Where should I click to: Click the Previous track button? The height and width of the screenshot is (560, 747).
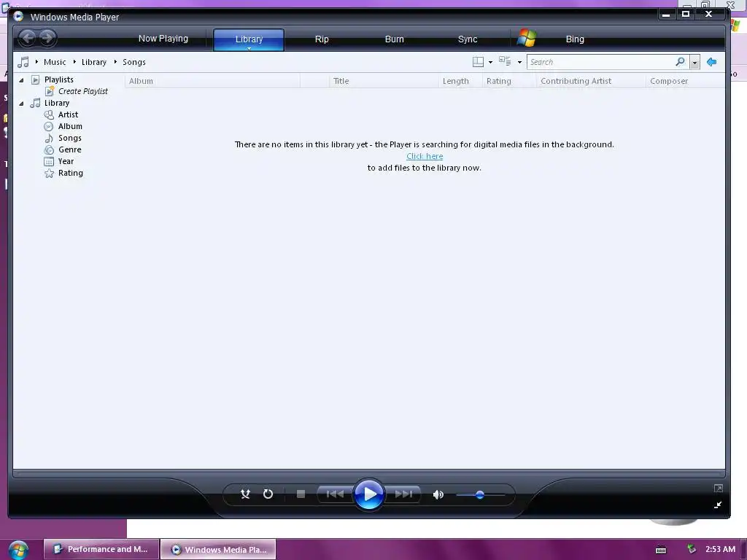(x=335, y=494)
